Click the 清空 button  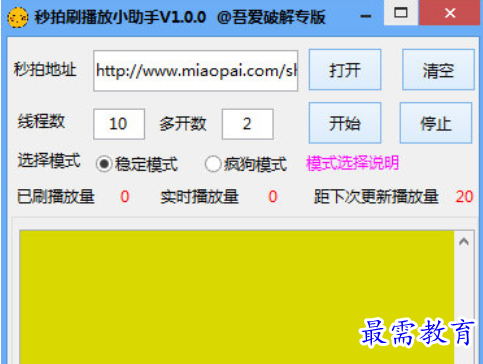(x=438, y=70)
